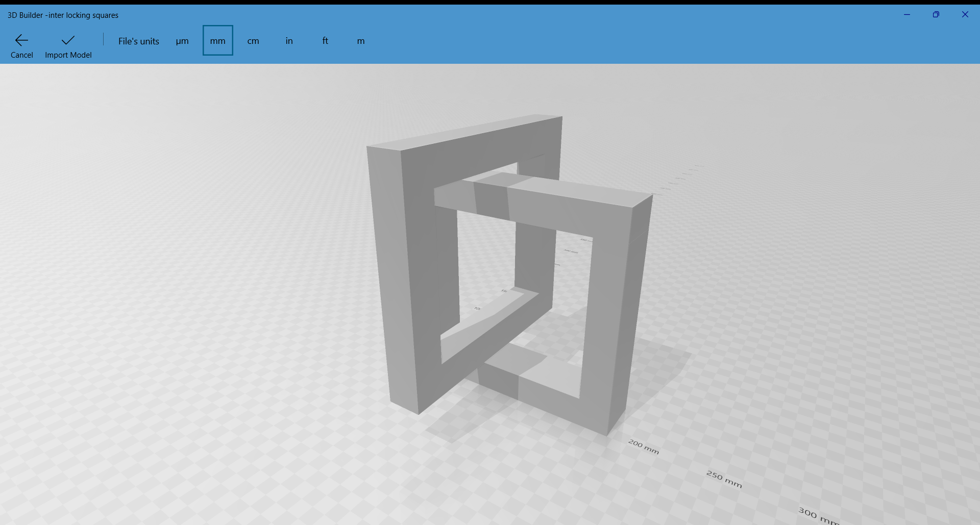
Task: Minimize the 3D Builder window
Action: click(907, 14)
